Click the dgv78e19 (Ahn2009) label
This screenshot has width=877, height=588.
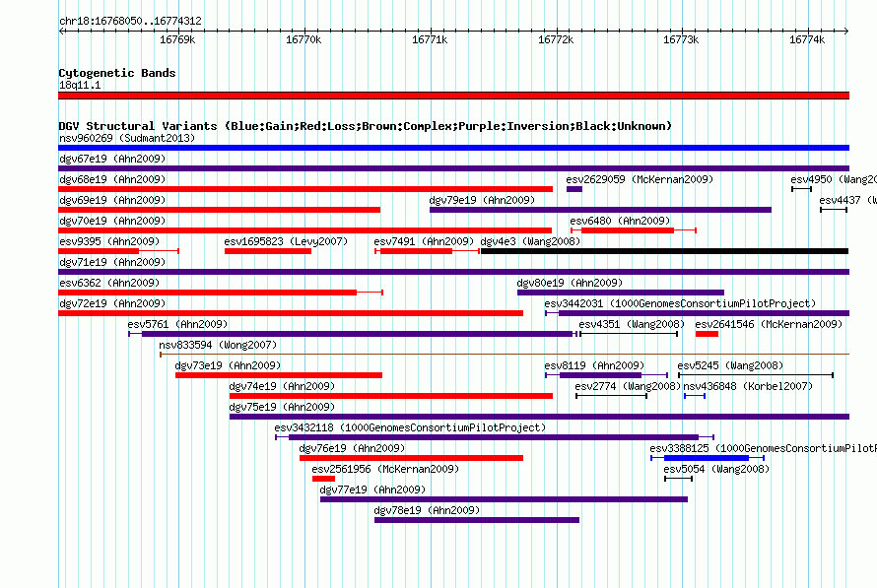427,510
